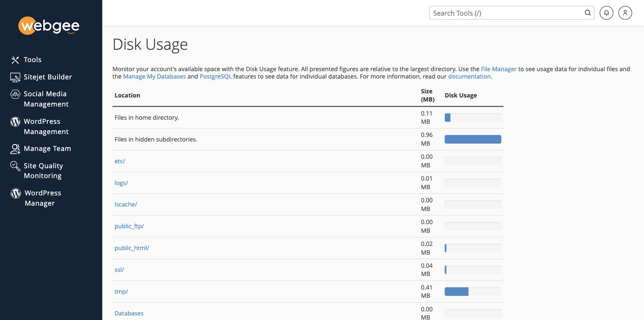Screen dimensions: 644x320
Task: Follow the PostgreSQL link
Action: 216,77
